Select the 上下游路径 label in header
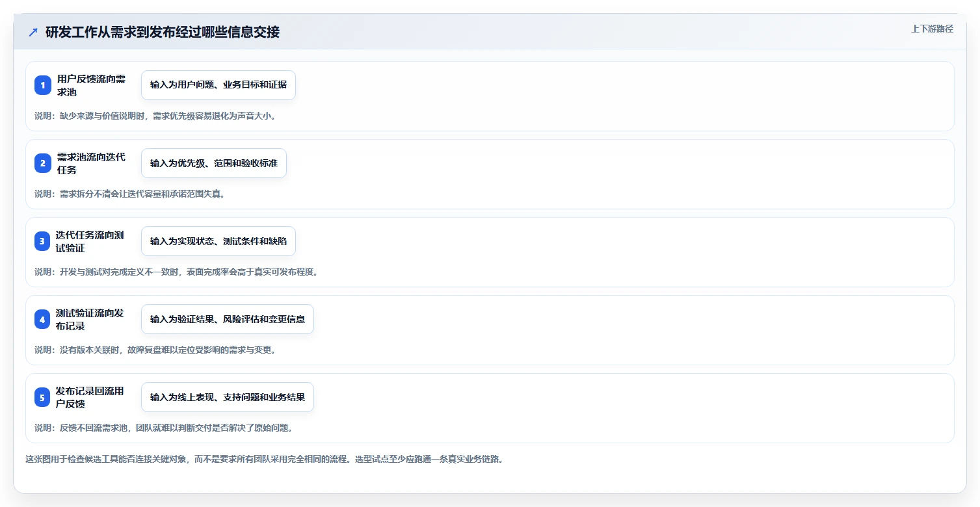Viewport: 980px width, 507px height. (x=932, y=29)
